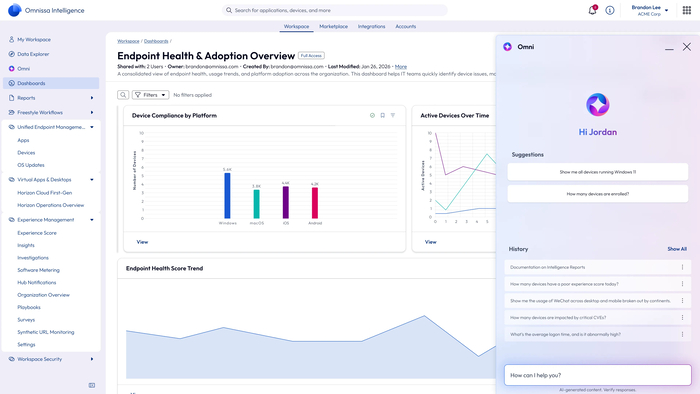Viewport: 700px width, 394px height.
Task: Collapse the Virtual Apps & Desktops section
Action: pos(92,180)
